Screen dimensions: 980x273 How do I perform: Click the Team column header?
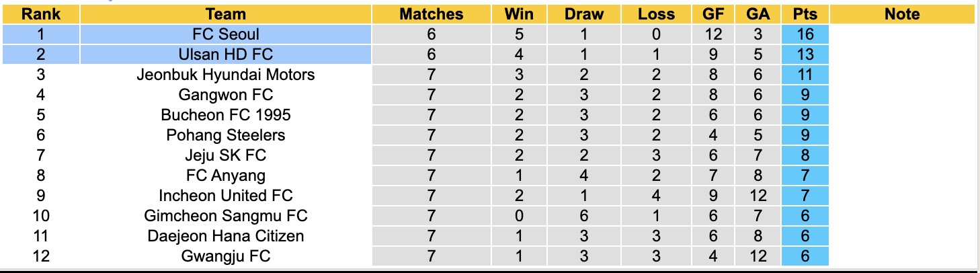point(225,14)
